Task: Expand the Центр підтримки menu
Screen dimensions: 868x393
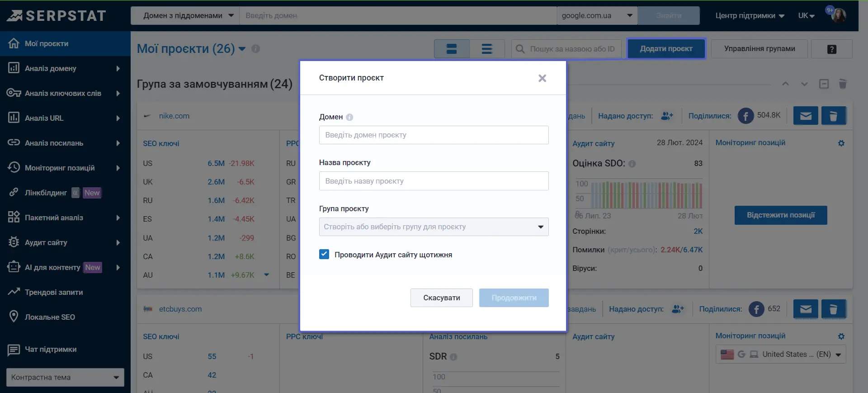Action: point(750,15)
